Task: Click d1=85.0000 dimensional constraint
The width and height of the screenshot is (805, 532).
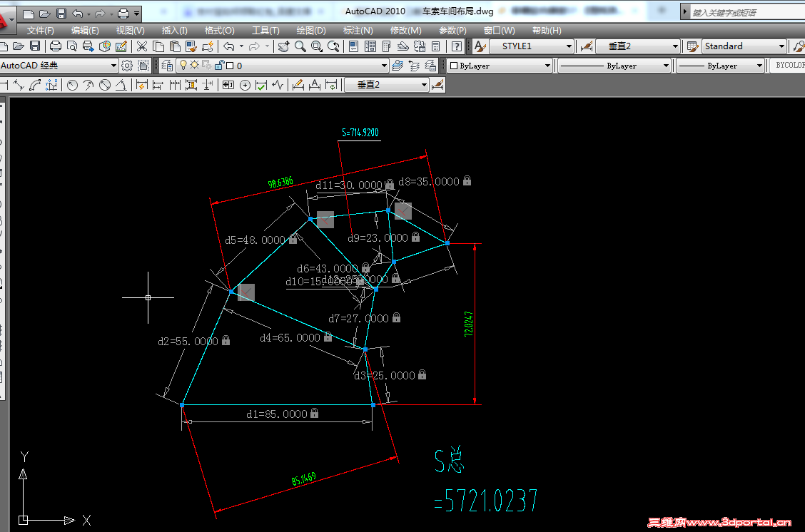Action: [277, 414]
